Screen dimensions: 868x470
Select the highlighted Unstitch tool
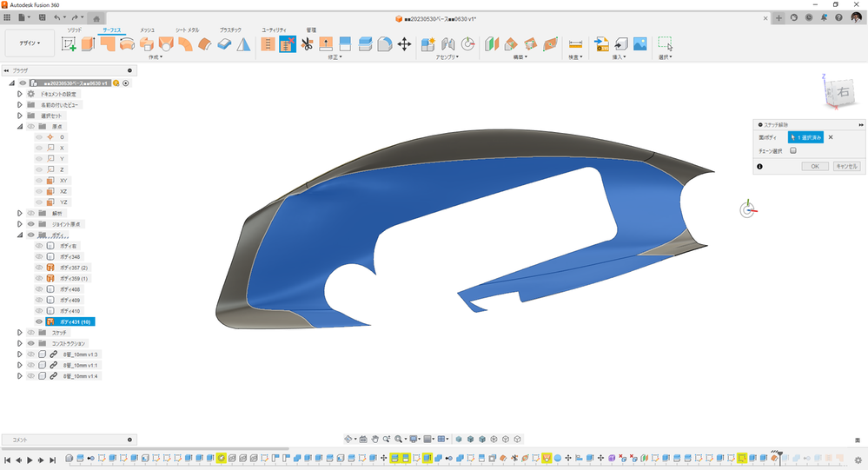(288, 44)
